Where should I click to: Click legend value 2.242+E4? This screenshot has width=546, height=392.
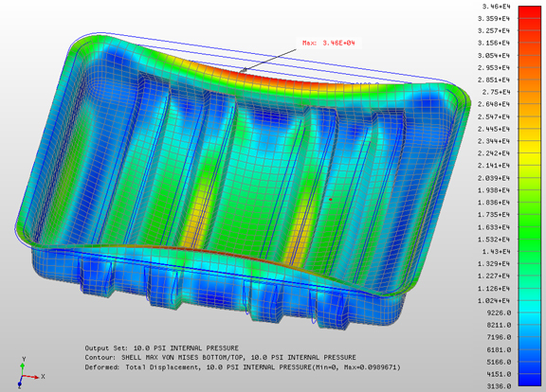click(x=494, y=153)
